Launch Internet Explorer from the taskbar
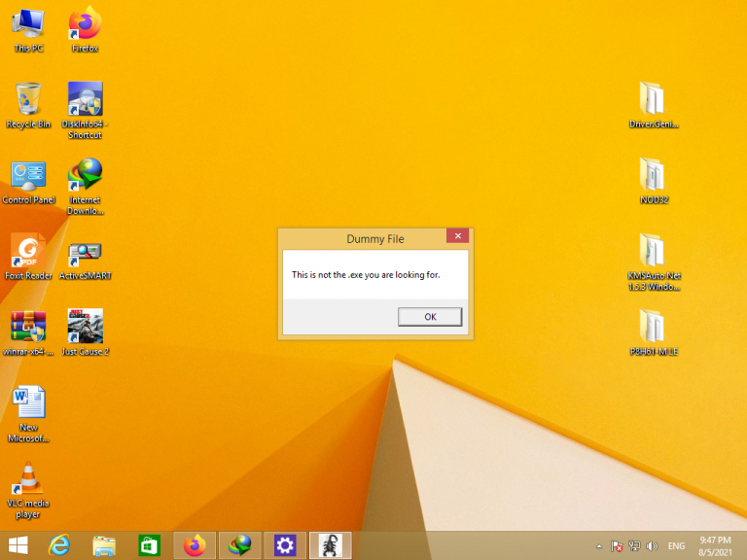 (x=60, y=545)
